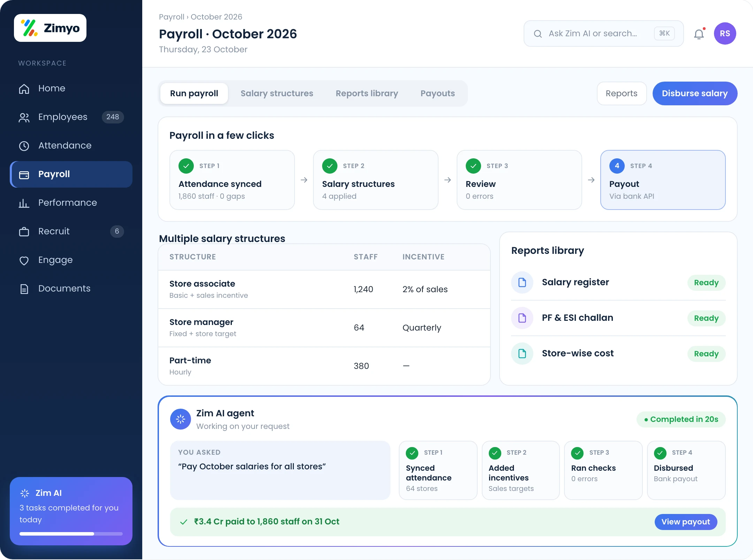This screenshot has height=560, width=753.
Task: Open the RS profile avatar
Action: (725, 33)
